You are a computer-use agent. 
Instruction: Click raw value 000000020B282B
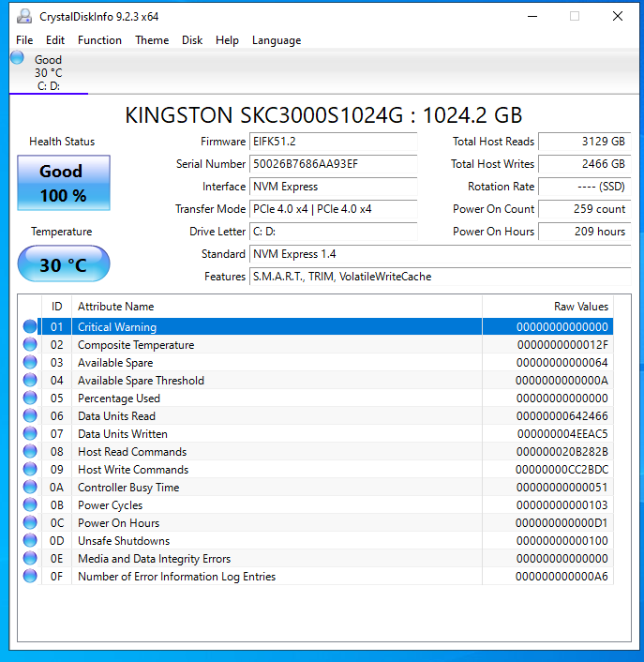click(562, 452)
